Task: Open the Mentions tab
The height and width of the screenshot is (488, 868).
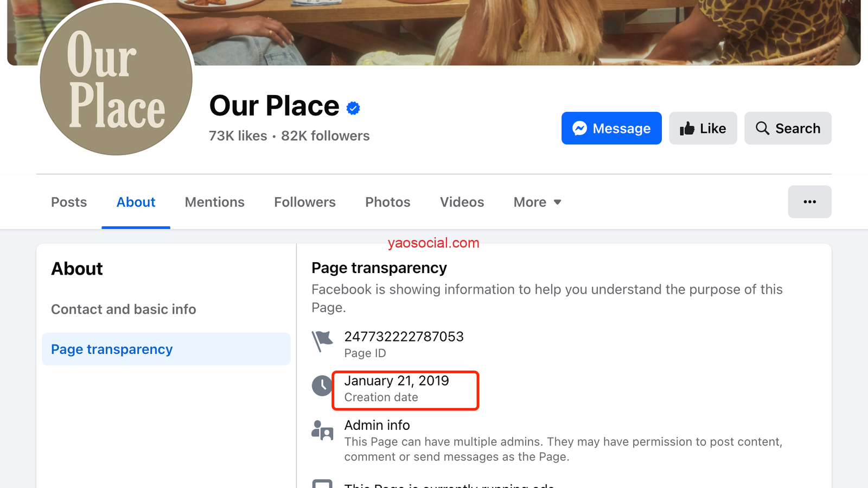Action: [x=214, y=202]
